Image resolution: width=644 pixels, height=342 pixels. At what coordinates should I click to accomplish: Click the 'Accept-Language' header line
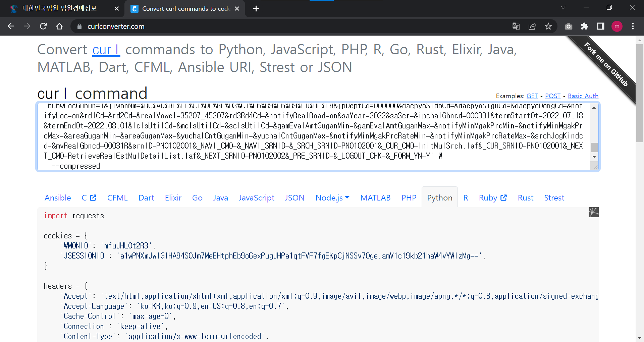(x=174, y=306)
